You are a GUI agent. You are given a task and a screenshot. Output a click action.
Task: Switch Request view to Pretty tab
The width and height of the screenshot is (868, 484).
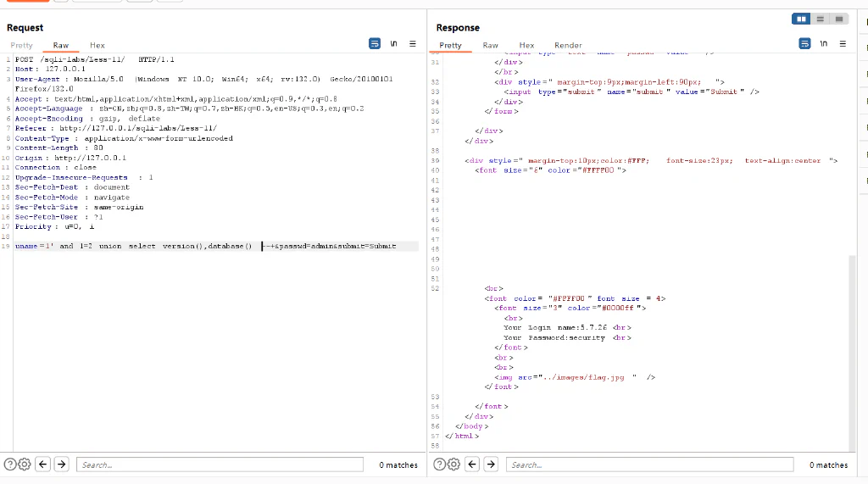21,46
